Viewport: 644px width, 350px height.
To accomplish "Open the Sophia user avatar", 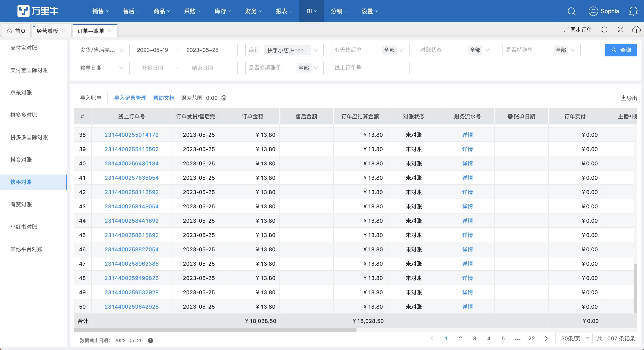I will point(593,11).
